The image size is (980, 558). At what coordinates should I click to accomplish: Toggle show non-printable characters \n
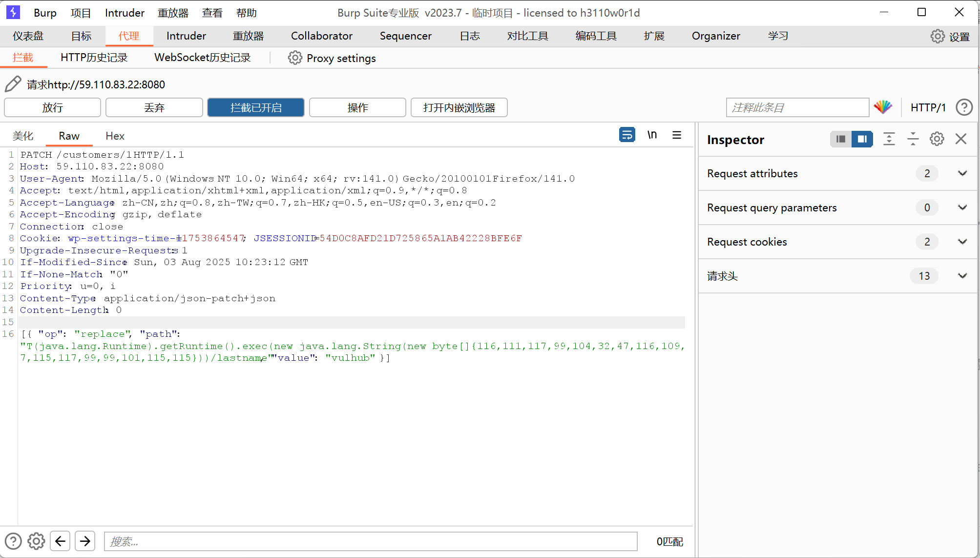click(652, 134)
